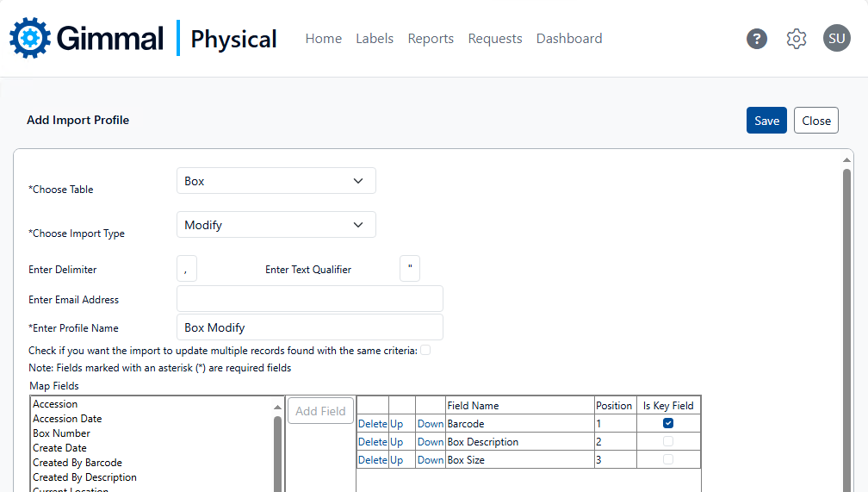Click the panel scroll up arrow
Screen dimensions: 868x492
click(x=846, y=159)
